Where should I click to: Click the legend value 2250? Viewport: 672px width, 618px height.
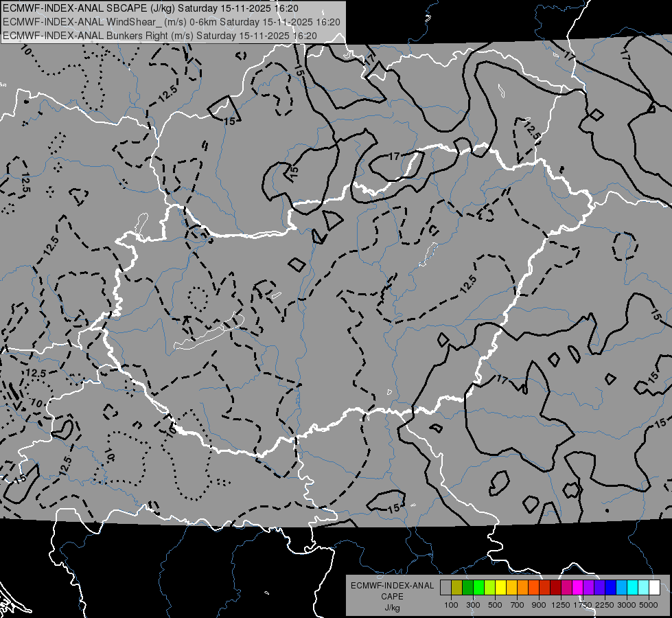[x=605, y=605]
